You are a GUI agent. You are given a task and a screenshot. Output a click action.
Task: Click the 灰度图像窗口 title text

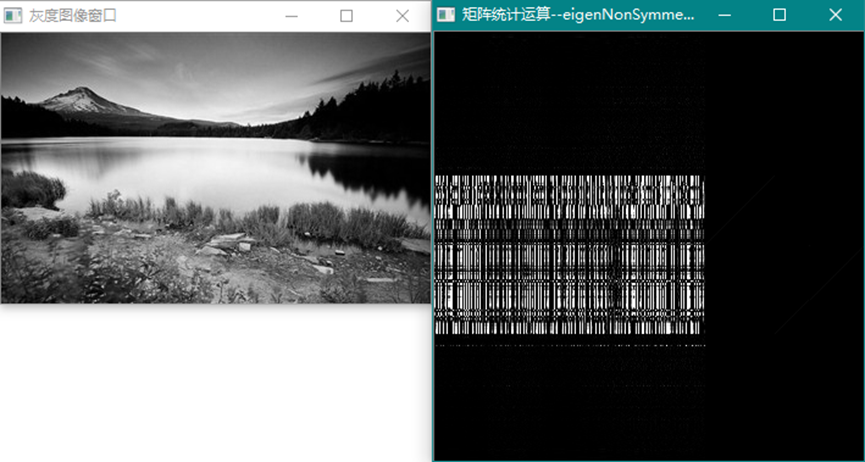point(73,16)
